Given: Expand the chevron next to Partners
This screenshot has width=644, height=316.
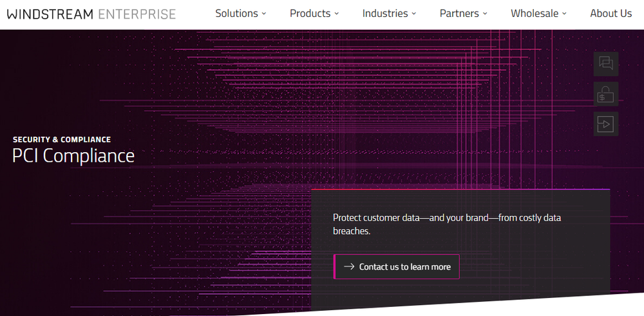Looking at the screenshot, I should (x=485, y=14).
